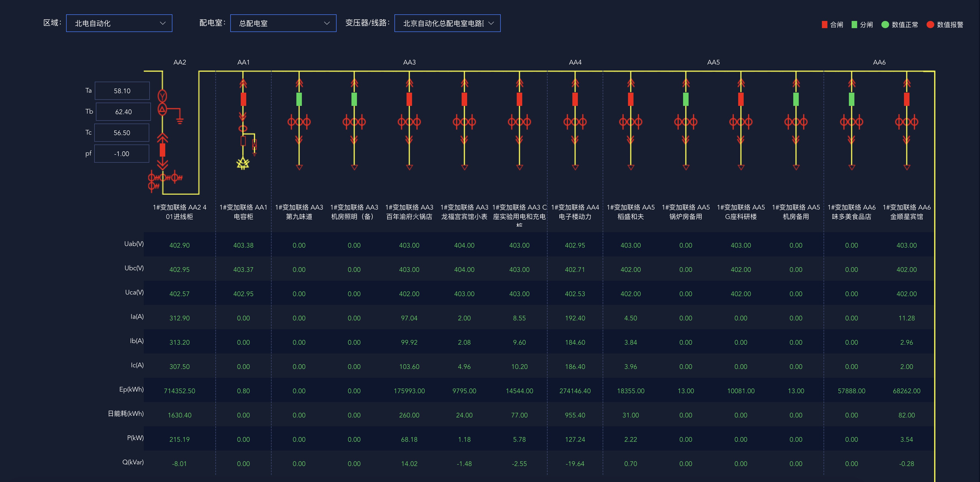Open the 区域 dropdown showing 北电自动化
980x482 pixels.
[x=119, y=23]
